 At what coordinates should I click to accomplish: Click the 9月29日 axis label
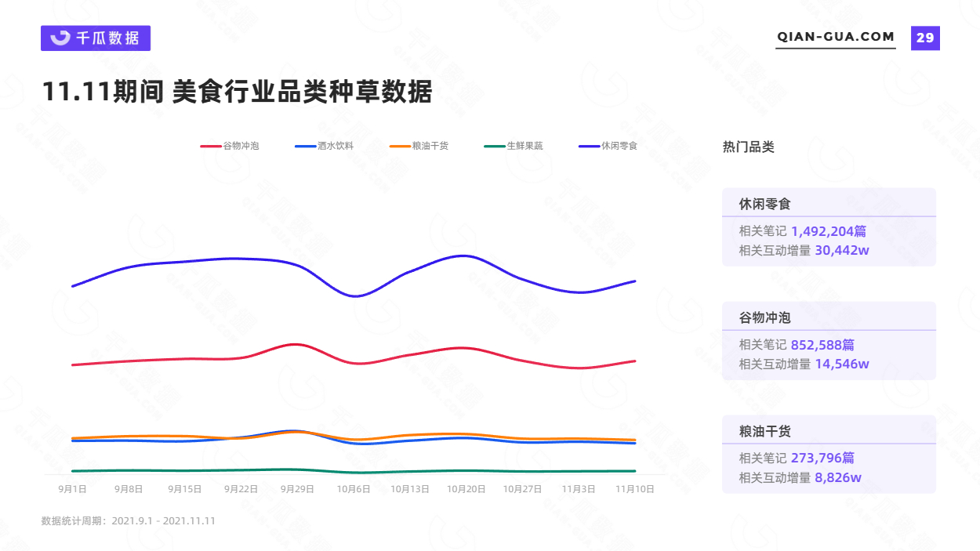297,488
